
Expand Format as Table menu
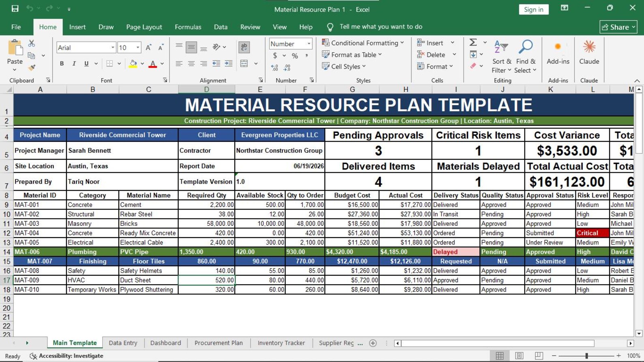click(x=352, y=54)
